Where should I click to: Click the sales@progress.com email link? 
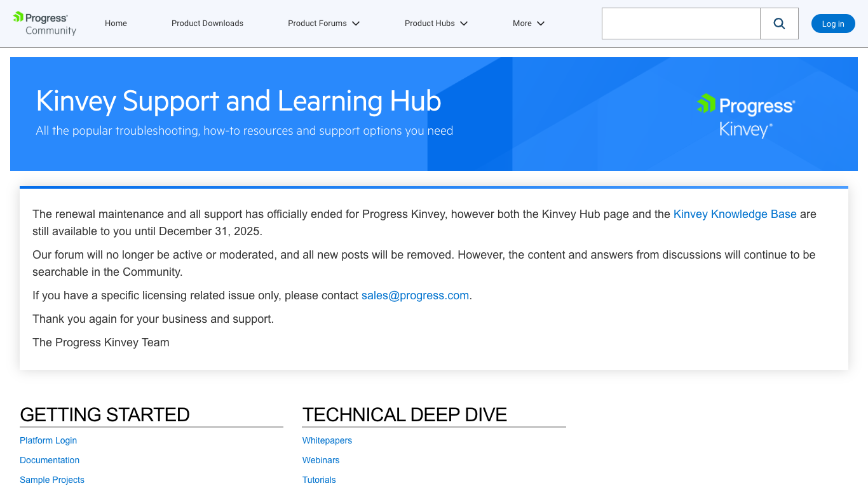415,295
